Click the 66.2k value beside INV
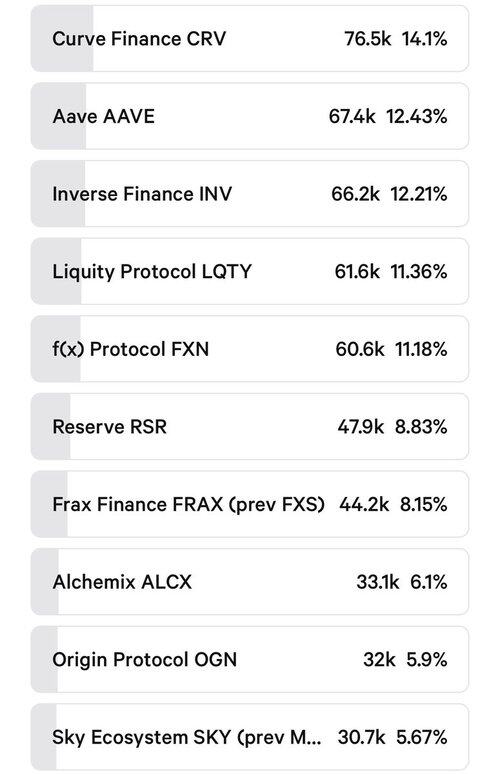Screen dimensions: 500x774 point(355,194)
